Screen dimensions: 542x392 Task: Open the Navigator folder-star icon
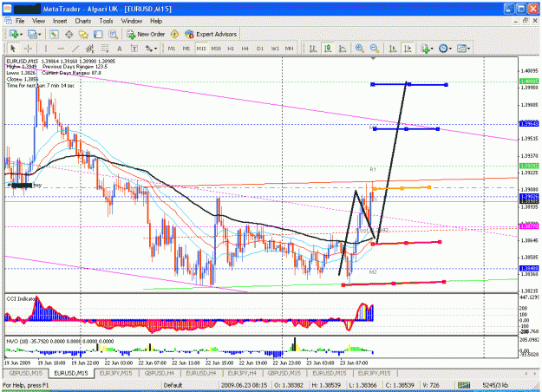coord(83,34)
